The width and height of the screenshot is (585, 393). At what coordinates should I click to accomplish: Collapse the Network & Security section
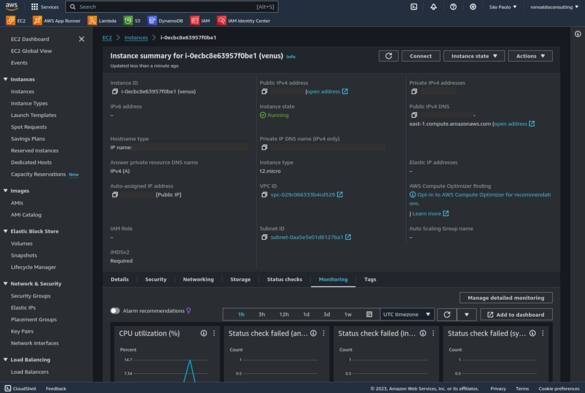pyautogui.click(x=6, y=283)
